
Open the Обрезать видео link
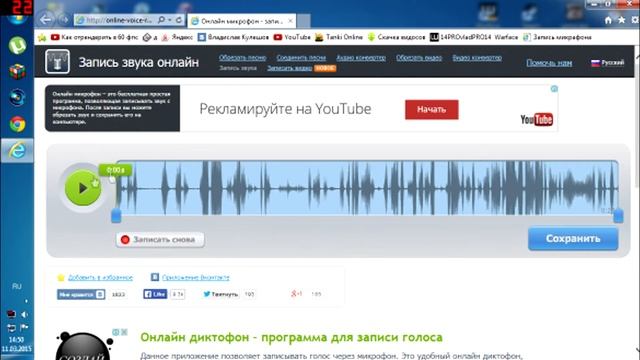point(419,58)
